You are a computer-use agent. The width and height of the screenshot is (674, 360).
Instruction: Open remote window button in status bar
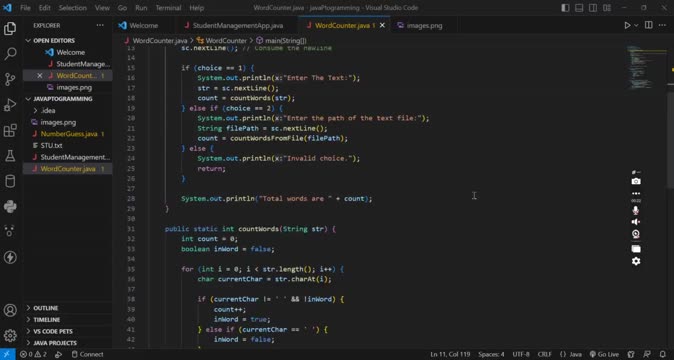pos(7,354)
